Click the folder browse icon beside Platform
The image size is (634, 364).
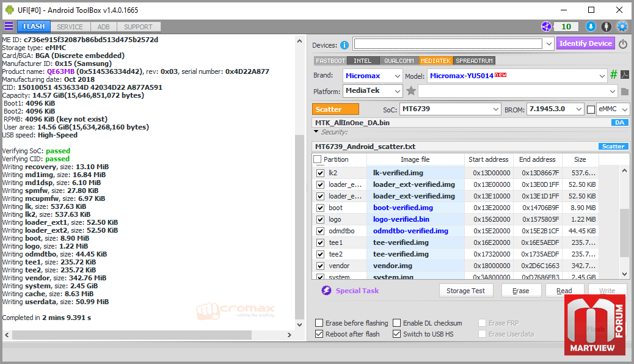pyautogui.click(x=625, y=92)
